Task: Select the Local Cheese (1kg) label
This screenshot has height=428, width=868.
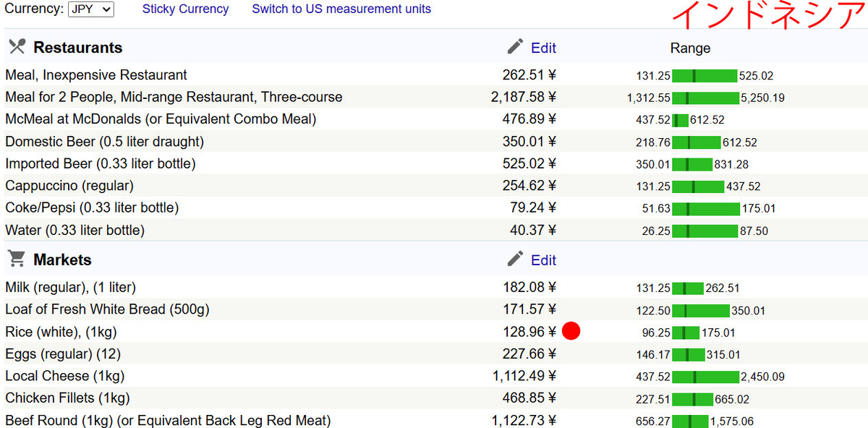Action: coord(65,376)
